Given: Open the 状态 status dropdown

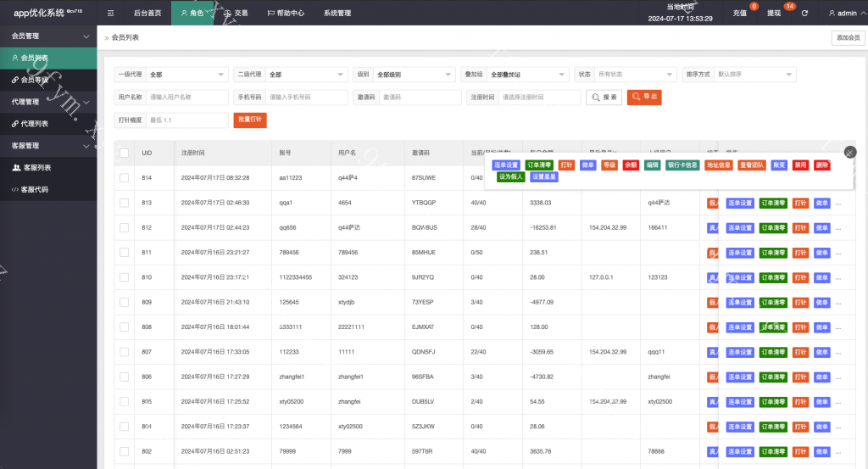Looking at the screenshot, I should pyautogui.click(x=636, y=74).
